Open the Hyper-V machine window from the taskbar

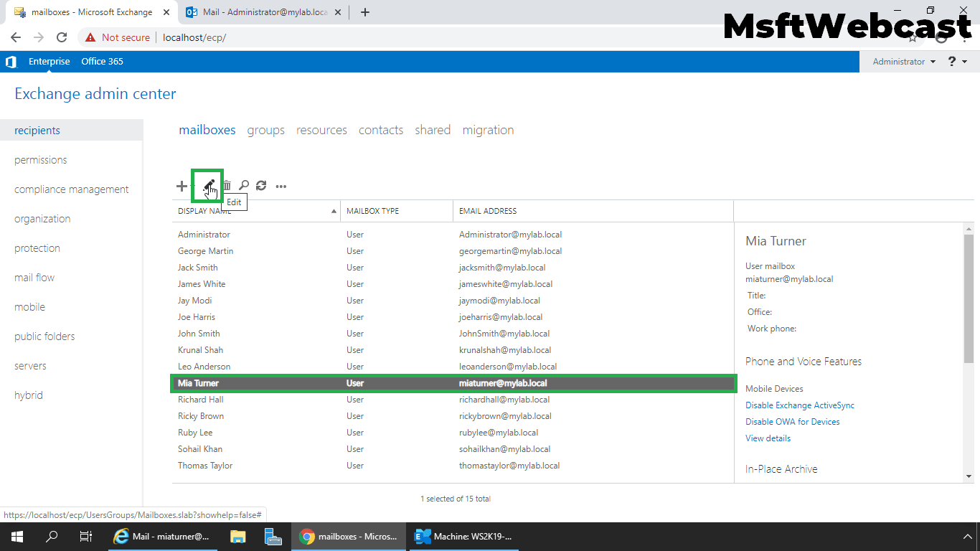463,536
